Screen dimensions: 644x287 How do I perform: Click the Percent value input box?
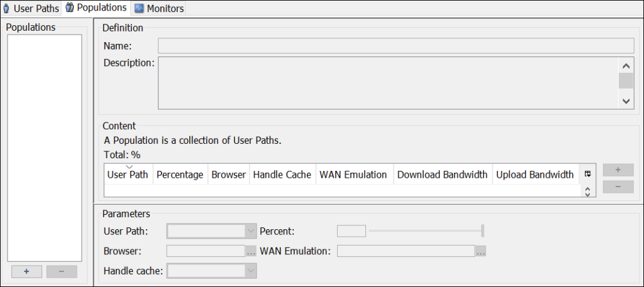[x=351, y=231]
